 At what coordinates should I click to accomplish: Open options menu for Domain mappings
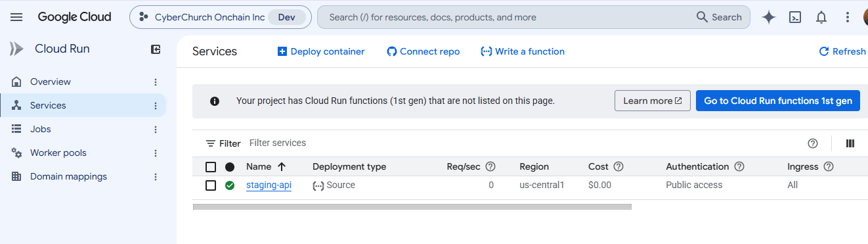(x=156, y=177)
